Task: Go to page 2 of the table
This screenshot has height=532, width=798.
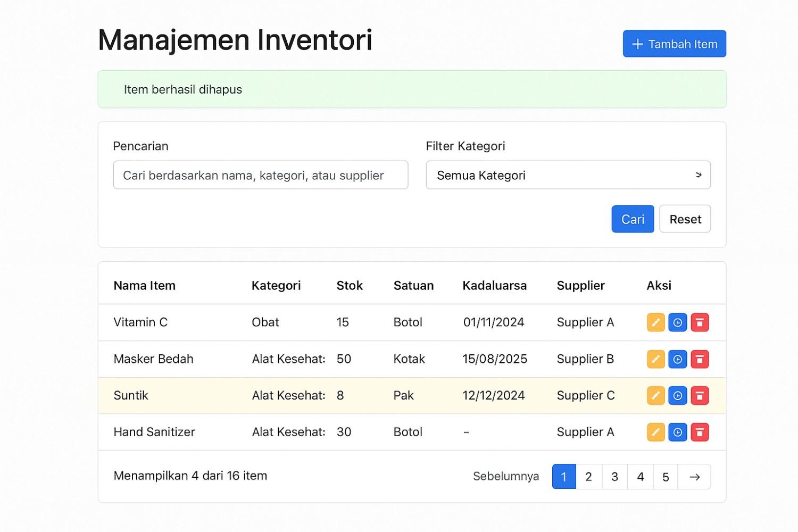Action: click(589, 476)
